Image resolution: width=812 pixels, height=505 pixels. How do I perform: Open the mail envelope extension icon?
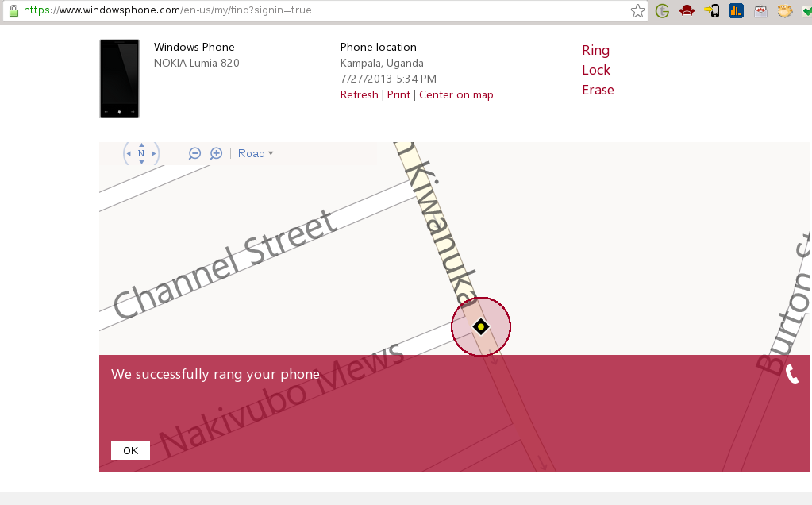tap(760, 11)
